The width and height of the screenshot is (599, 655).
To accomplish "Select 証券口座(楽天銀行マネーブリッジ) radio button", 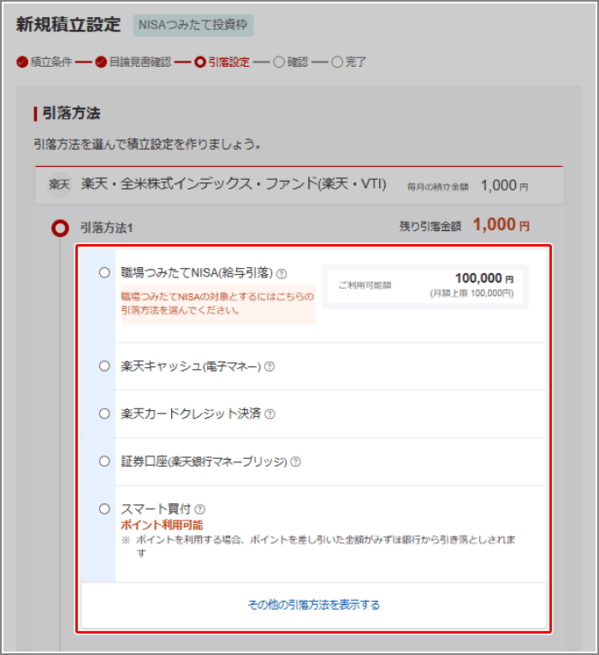I will 104,461.
